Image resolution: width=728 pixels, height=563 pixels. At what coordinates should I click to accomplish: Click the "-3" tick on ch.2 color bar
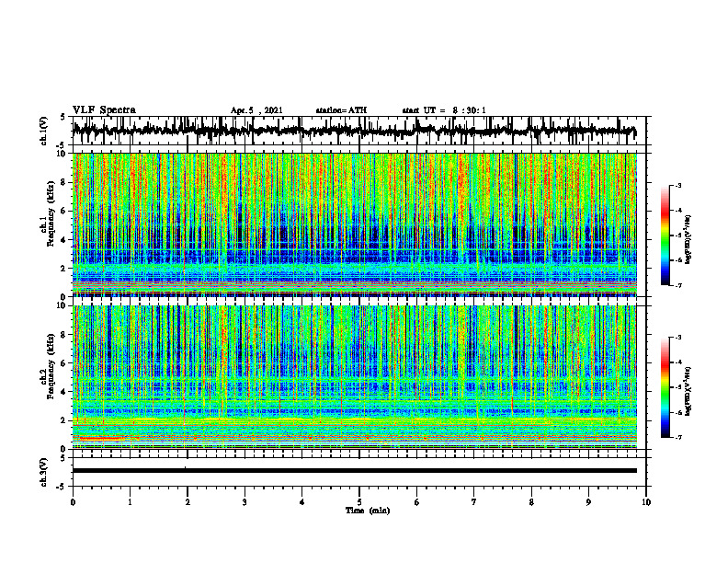point(677,338)
